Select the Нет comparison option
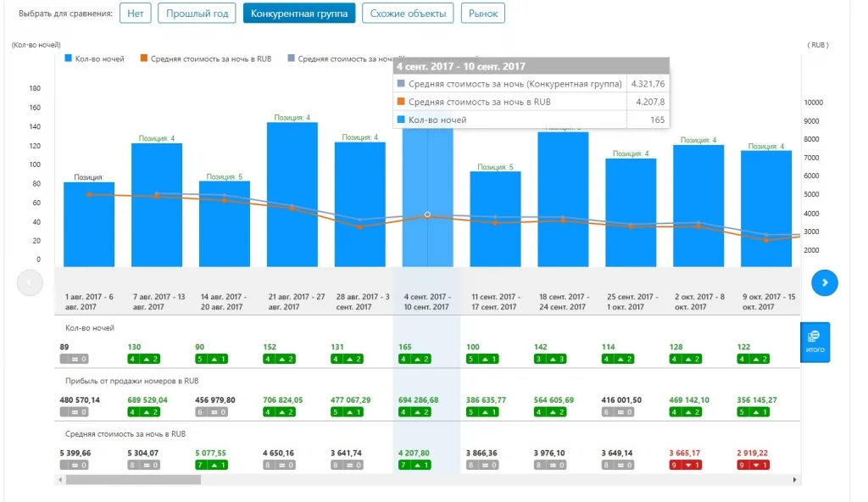Viewport: 868px width, 502px height. pos(136,14)
